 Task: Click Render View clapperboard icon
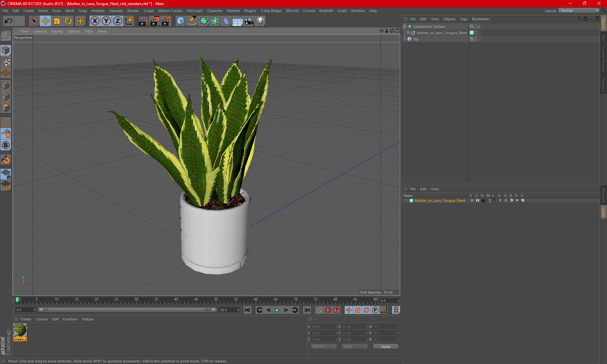143,21
